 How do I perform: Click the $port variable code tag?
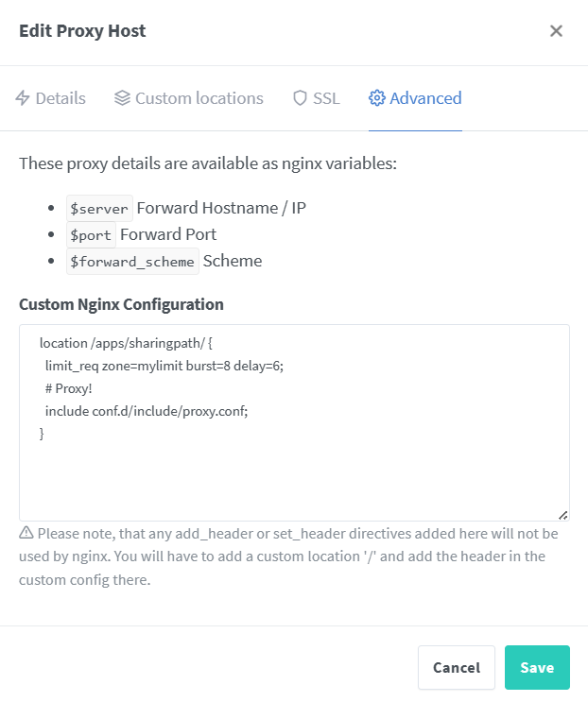(x=91, y=234)
